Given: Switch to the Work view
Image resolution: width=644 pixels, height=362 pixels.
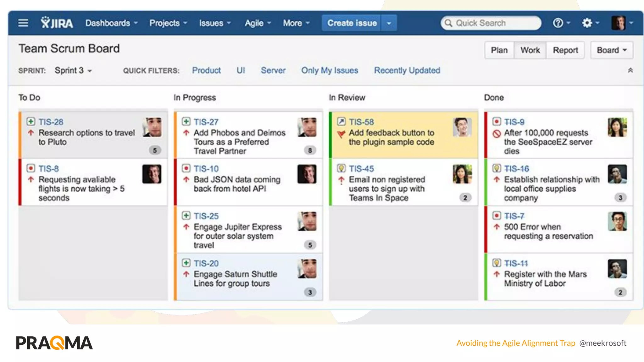Looking at the screenshot, I should [x=530, y=50].
